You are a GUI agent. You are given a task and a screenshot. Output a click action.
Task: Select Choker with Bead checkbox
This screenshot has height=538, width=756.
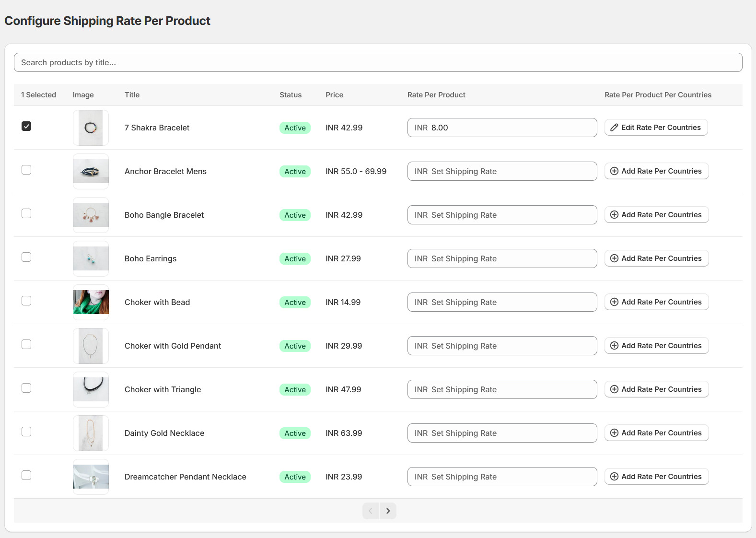tap(26, 301)
